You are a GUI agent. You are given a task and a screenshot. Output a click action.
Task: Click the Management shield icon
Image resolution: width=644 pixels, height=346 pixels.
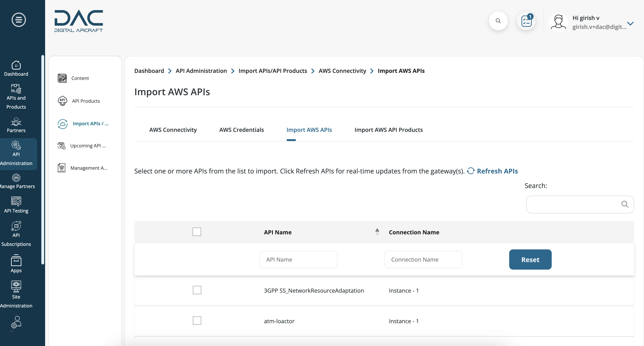tap(62, 168)
